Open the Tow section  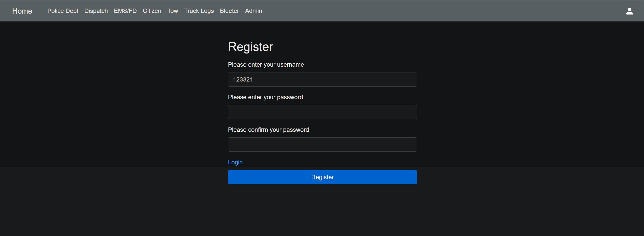pos(173,11)
